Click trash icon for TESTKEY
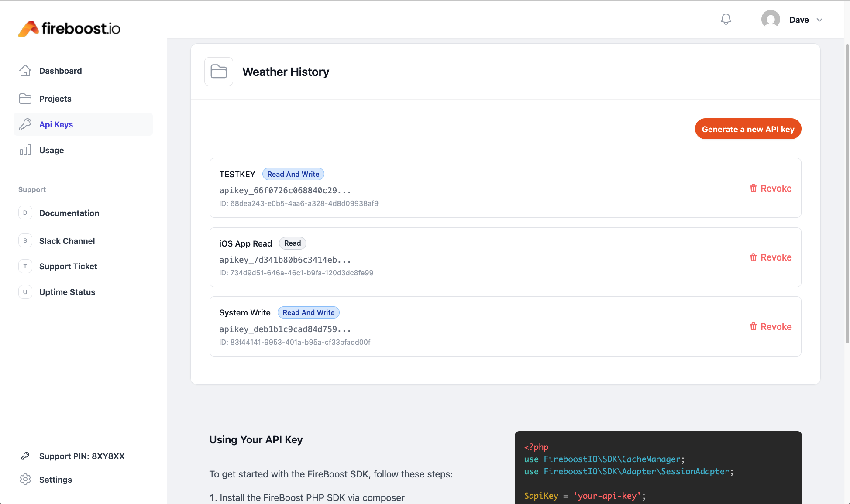 coord(753,188)
